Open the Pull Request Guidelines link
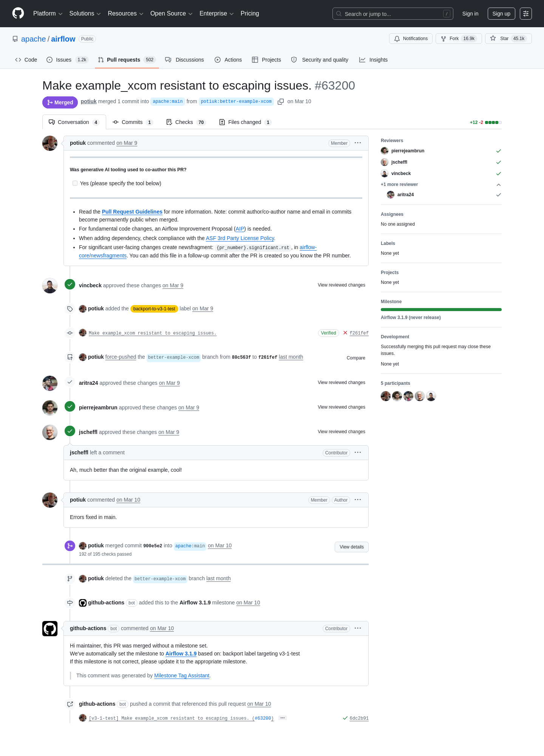The width and height of the screenshot is (544, 756). 132,212
